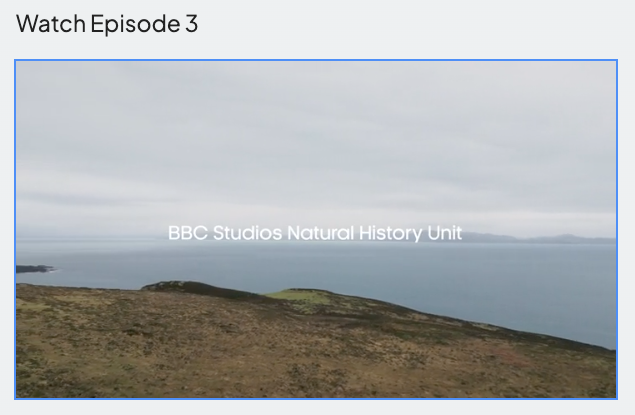
Task: Click the word Studios in the caption
Action: [x=247, y=233]
